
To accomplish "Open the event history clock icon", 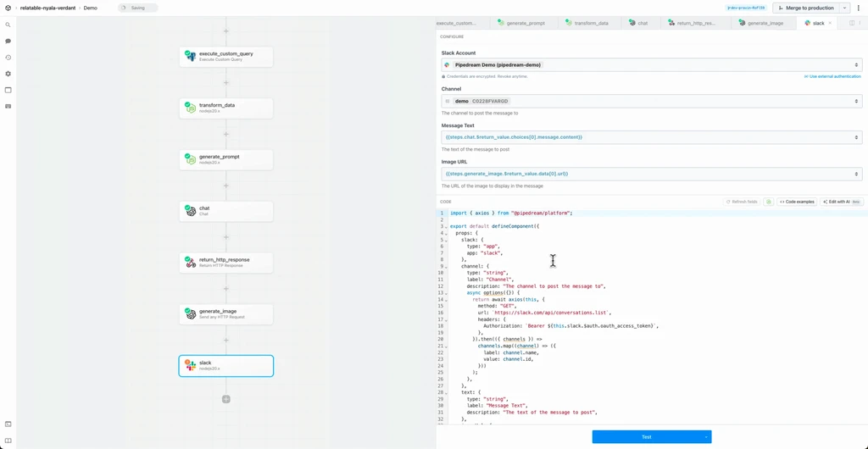I will coord(8,58).
